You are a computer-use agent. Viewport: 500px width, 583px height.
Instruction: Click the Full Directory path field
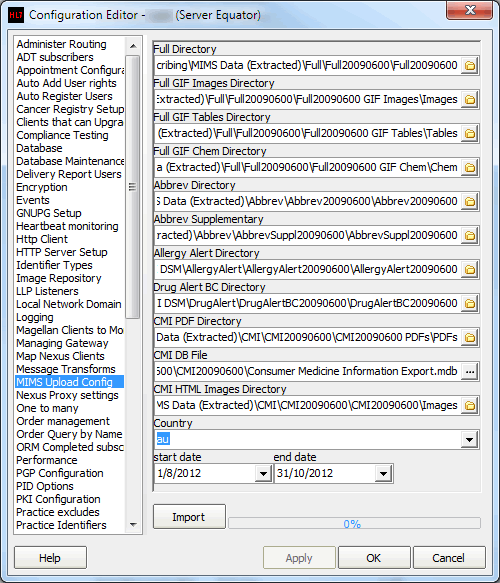[307, 66]
